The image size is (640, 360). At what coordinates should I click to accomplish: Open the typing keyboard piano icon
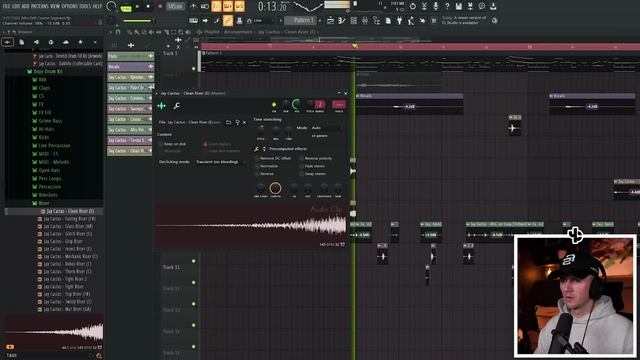[x=193, y=20]
